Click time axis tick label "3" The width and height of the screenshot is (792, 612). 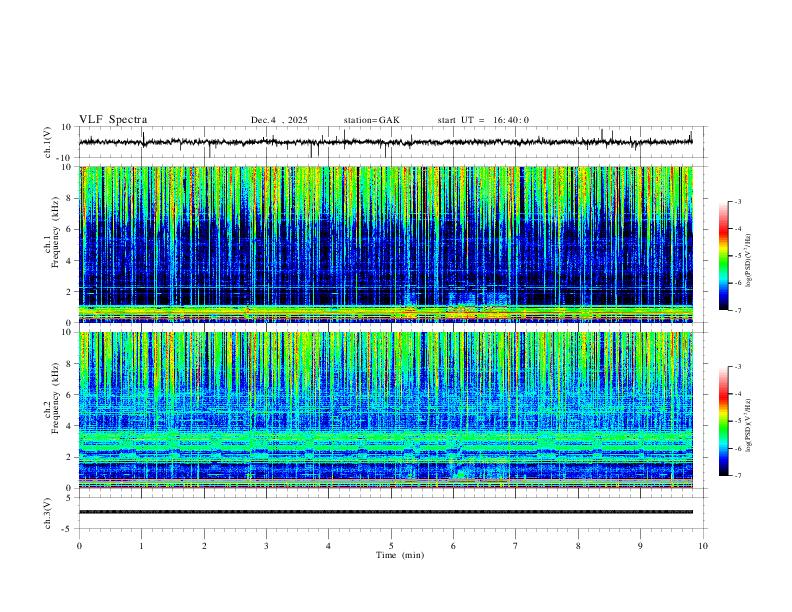pyautogui.click(x=266, y=546)
